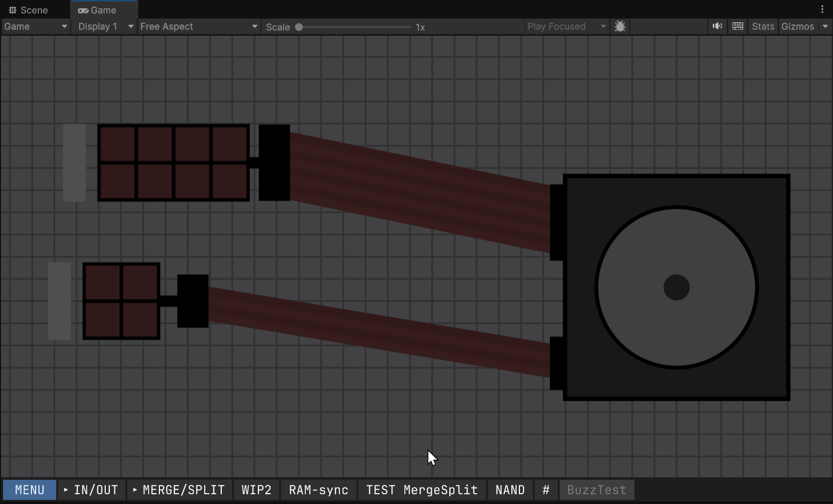Mute audio with the speaker icon
The height and width of the screenshot is (504, 833).
point(717,26)
